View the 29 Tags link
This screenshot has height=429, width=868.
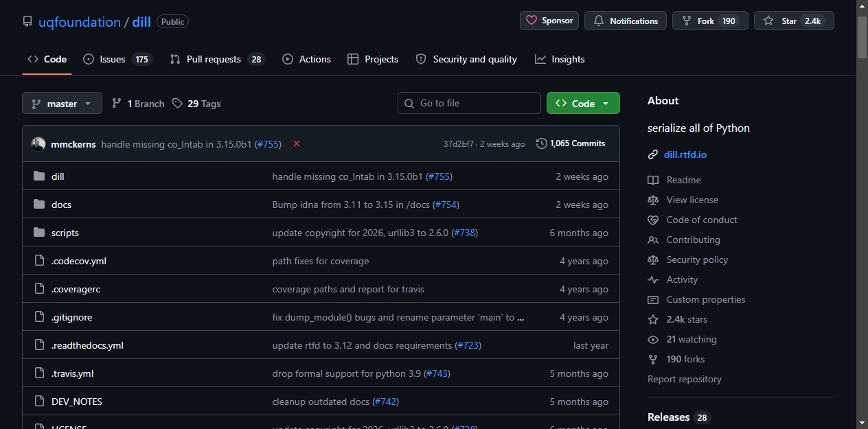[x=196, y=104]
